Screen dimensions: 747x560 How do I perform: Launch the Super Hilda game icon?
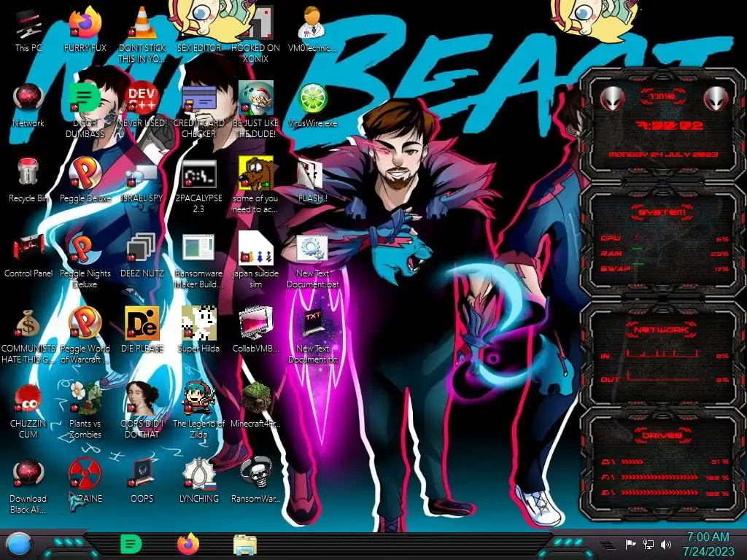198,330
